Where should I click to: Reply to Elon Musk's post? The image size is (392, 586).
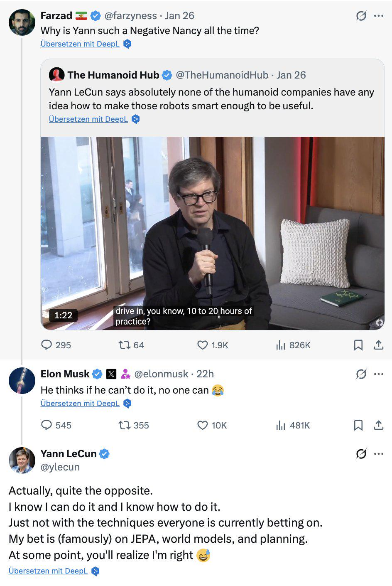click(47, 425)
